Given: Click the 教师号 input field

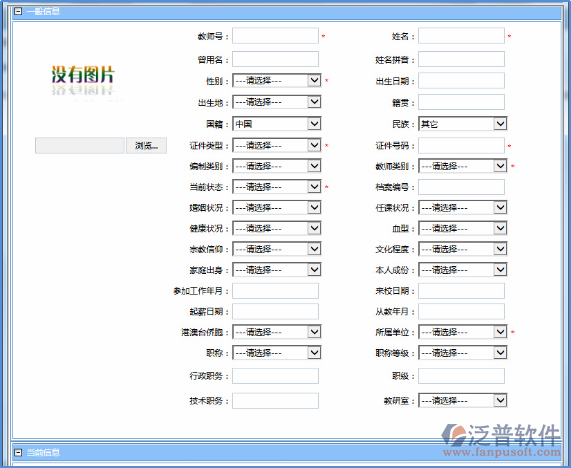Looking at the screenshot, I should click(x=275, y=36).
